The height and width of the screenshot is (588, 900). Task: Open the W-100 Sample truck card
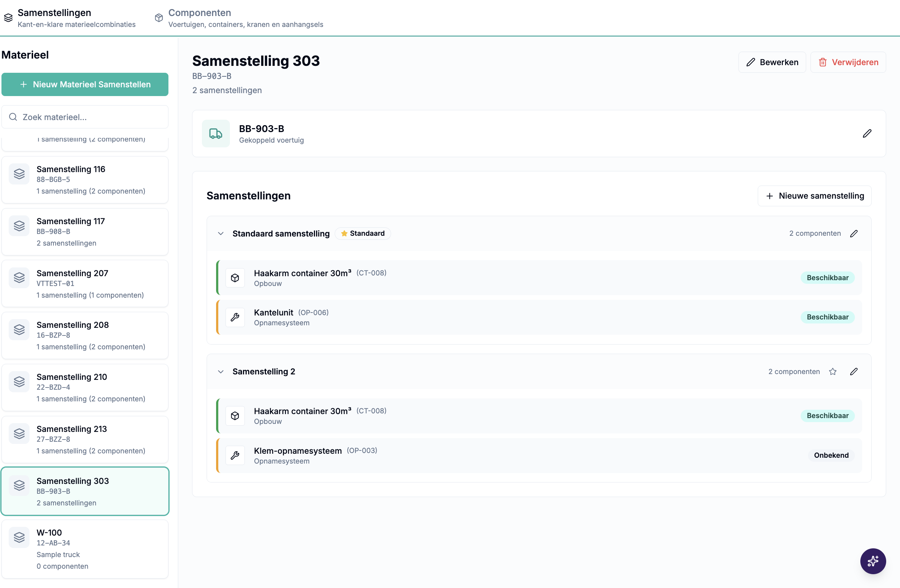tap(85, 549)
